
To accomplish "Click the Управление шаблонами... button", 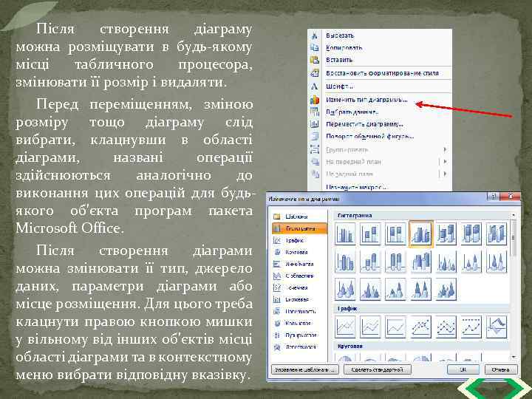I will tap(305, 369).
